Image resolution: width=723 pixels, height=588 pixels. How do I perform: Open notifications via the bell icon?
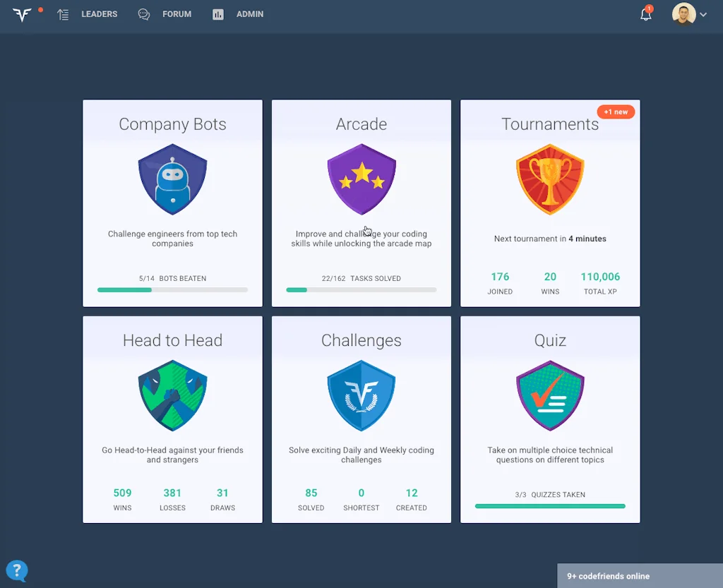click(646, 14)
